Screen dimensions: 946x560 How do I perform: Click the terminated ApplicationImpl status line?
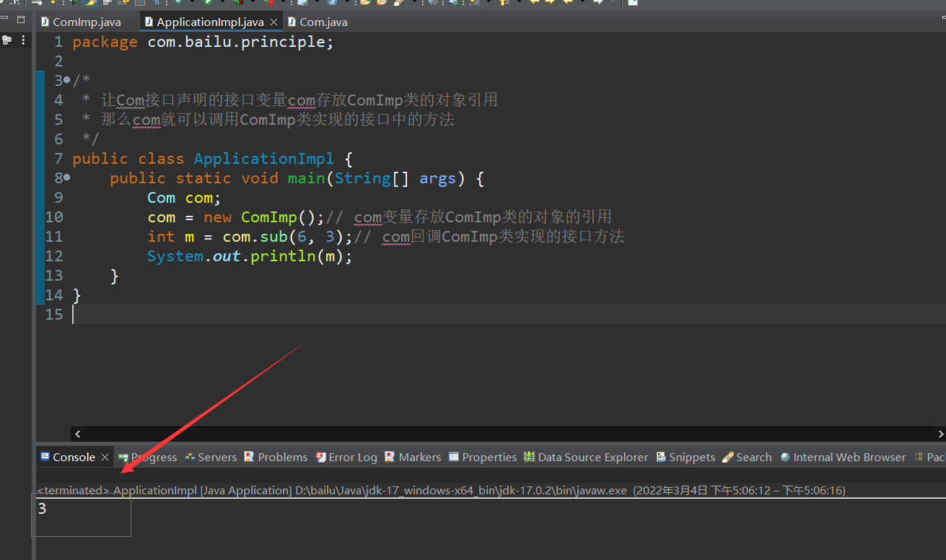(x=441, y=490)
